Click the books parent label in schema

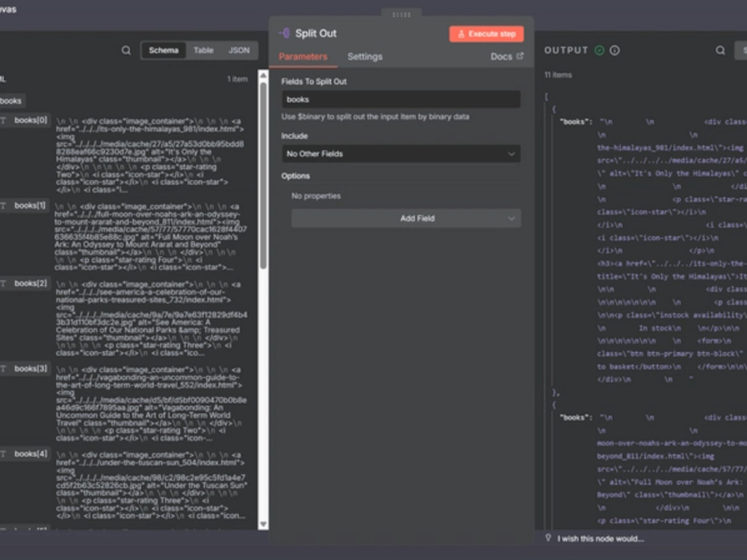[x=10, y=101]
